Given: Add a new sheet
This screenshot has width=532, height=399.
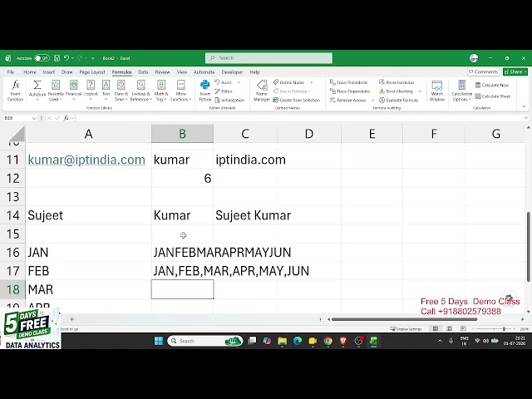Looking at the screenshot, I should point(72,319).
